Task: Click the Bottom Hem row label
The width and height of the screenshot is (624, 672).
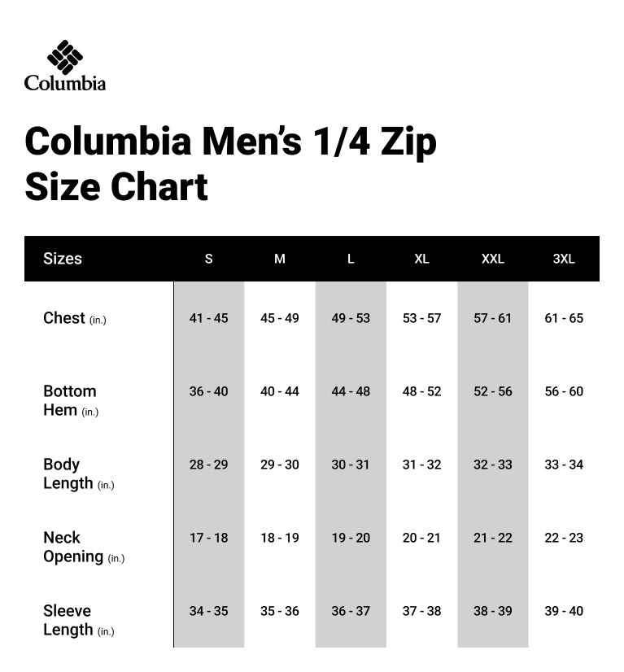Action: pos(71,400)
